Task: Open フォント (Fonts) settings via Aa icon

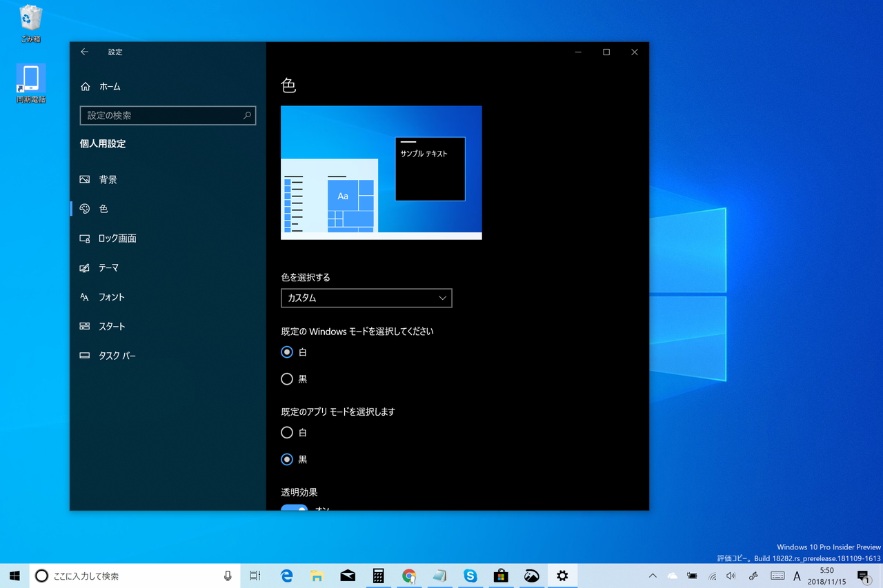Action: (86, 297)
